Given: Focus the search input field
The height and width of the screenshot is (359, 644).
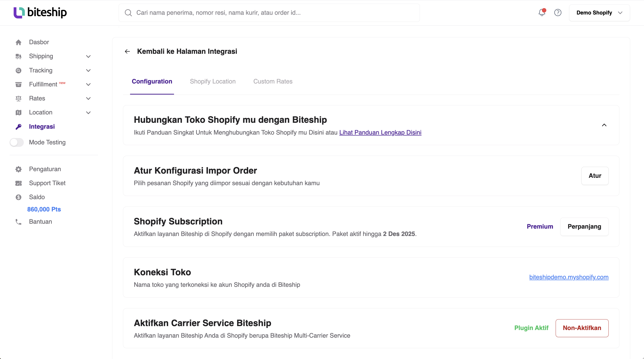Looking at the screenshot, I should [269, 13].
